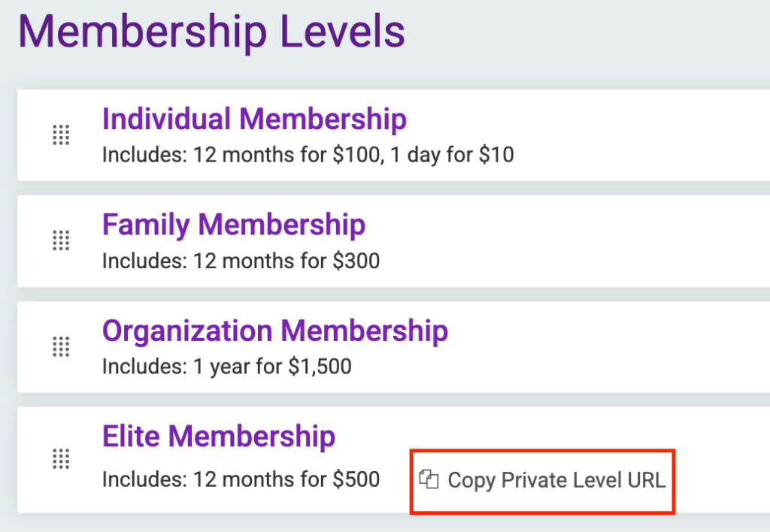Open the Individual Membership level
Screen dimensions: 770x532
coord(254,119)
